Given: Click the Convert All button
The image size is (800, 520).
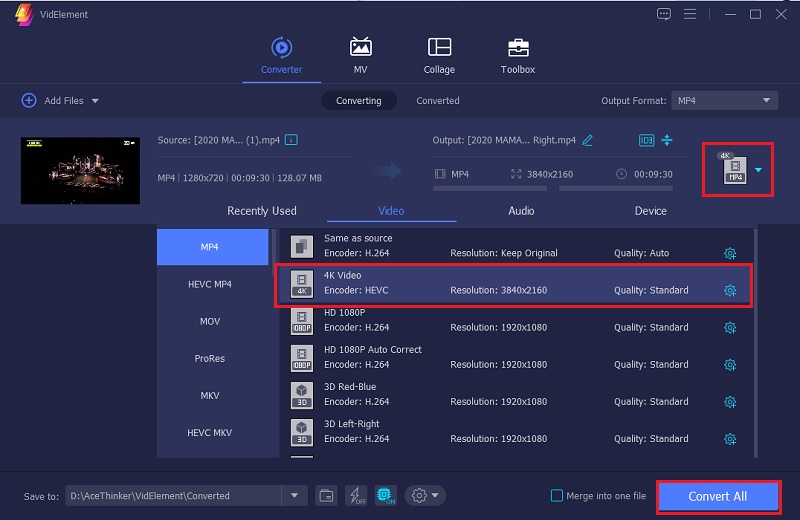Looking at the screenshot, I should pos(718,497).
